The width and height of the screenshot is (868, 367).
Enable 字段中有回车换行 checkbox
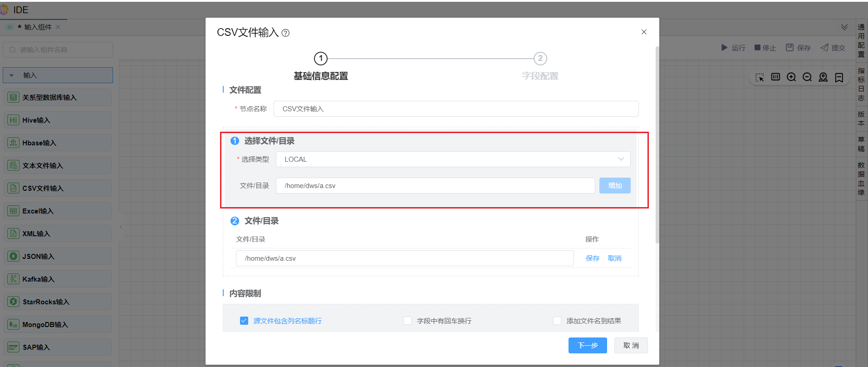407,321
